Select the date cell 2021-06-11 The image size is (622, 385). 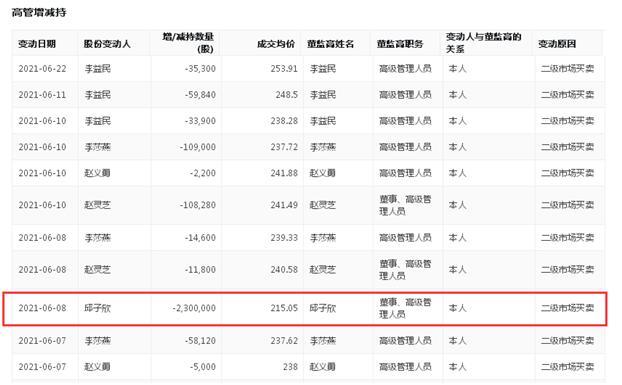tap(42, 95)
